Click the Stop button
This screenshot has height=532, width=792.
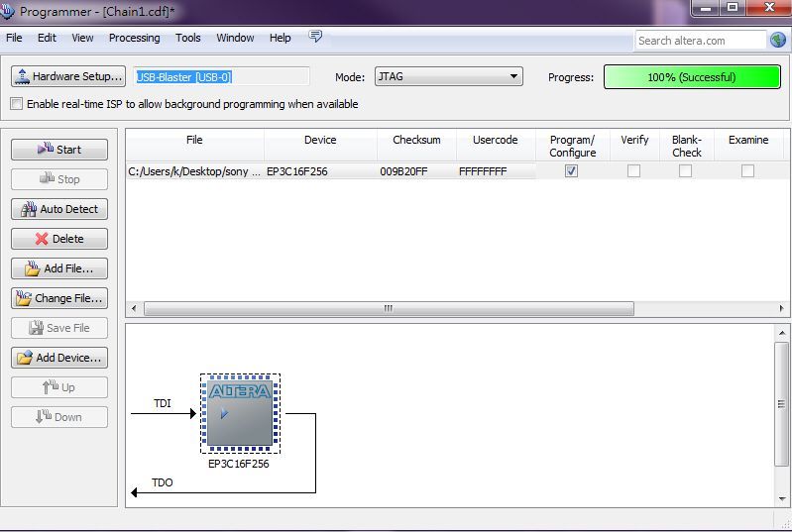(x=59, y=179)
